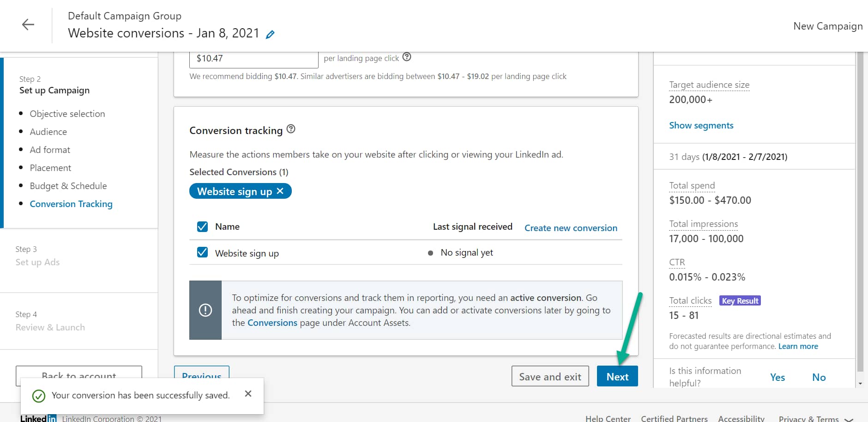This screenshot has height=422, width=868.
Task: Click the Next button
Action: [617, 376]
